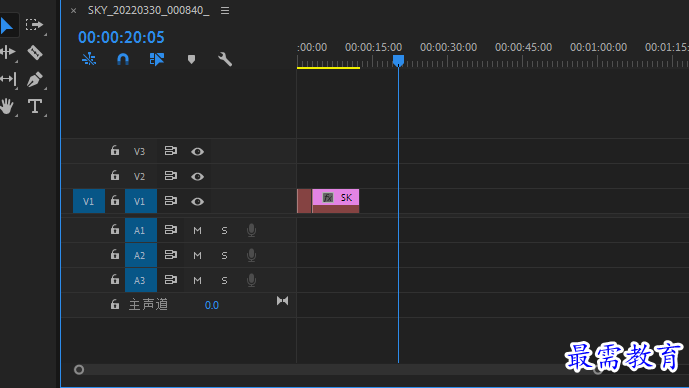Toggle sync lock on A1
This screenshot has height=388, width=689.
coord(170,229)
